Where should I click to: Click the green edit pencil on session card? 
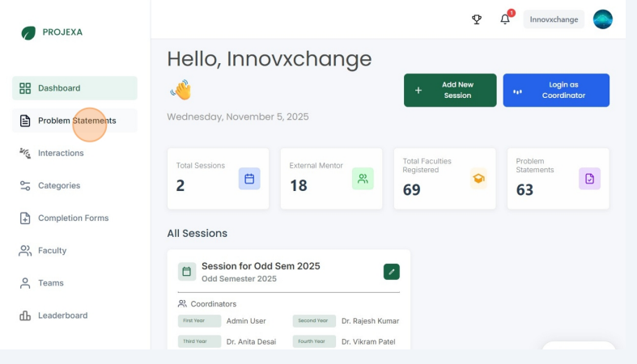pyautogui.click(x=392, y=272)
